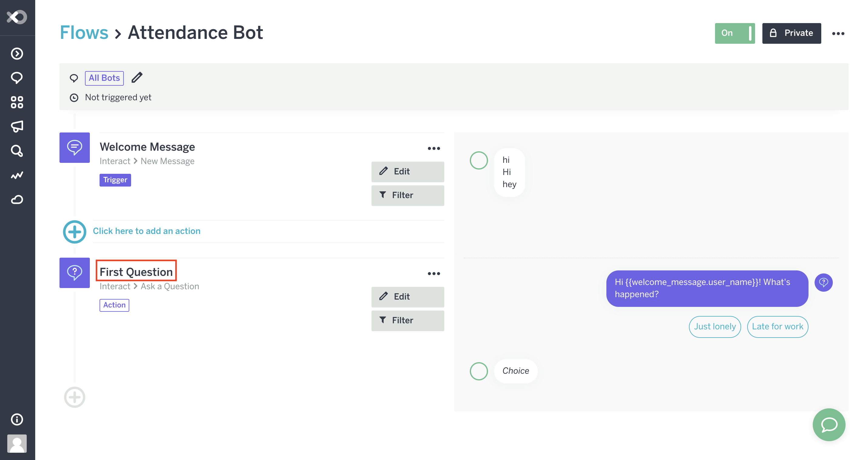
Task: Toggle the Private visibility button
Action: pos(791,33)
